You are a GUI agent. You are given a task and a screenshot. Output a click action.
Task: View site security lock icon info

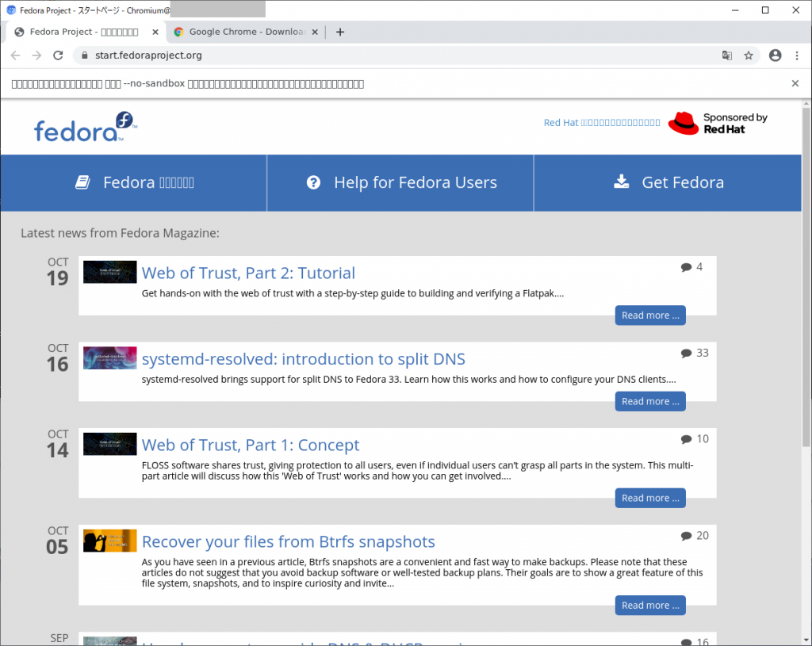pos(84,55)
